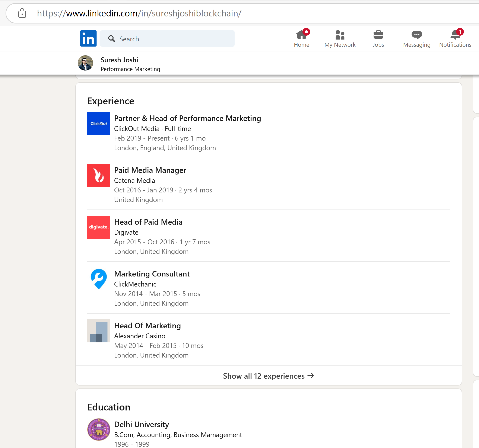
Task: Click 'London, England, United Kingdom' location text
Action: pyautogui.click(x=165, y=148)
